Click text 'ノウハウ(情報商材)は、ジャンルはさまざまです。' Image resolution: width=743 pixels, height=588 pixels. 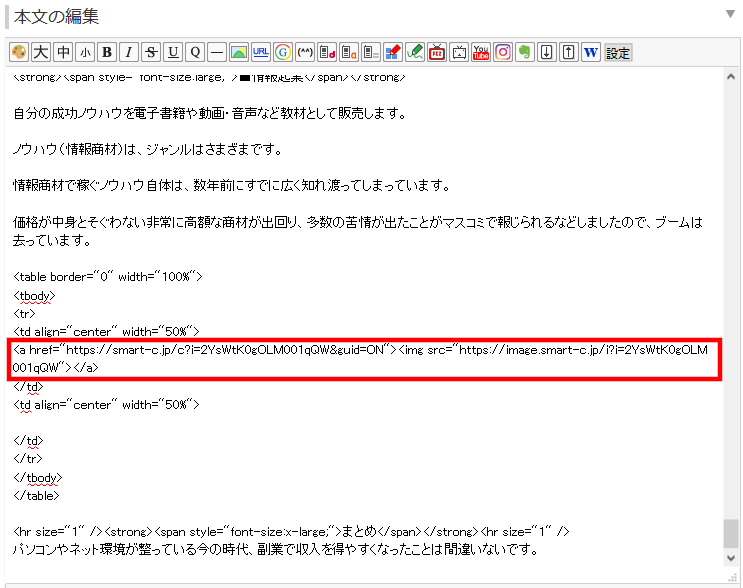coord(148,149)
